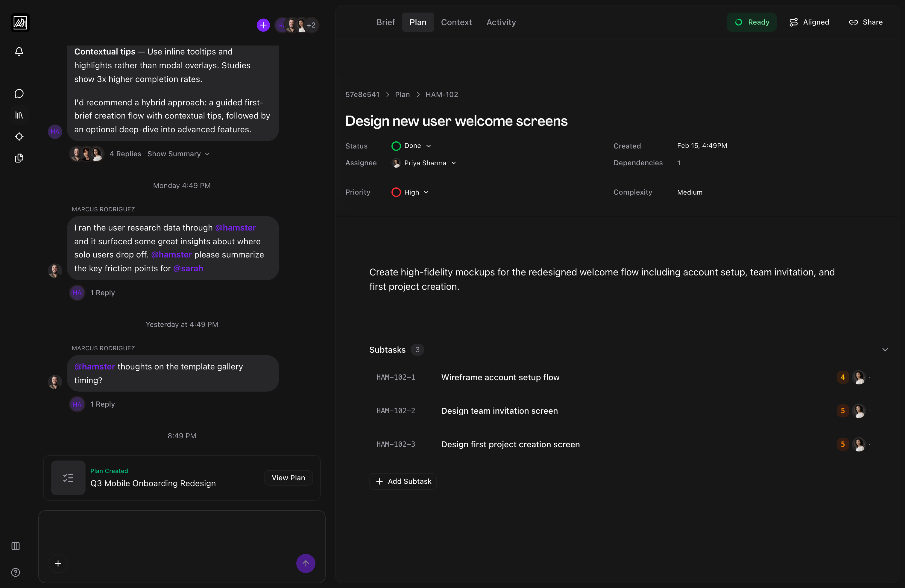Open subtask Design team invitation screen
Image resolution: width=905 pixels, height=588 pixels.
click(499, 411)
